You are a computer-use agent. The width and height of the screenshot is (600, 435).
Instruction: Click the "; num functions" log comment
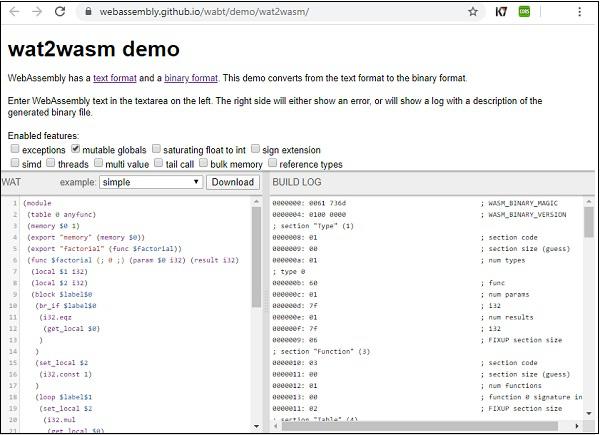coord(511,386)
